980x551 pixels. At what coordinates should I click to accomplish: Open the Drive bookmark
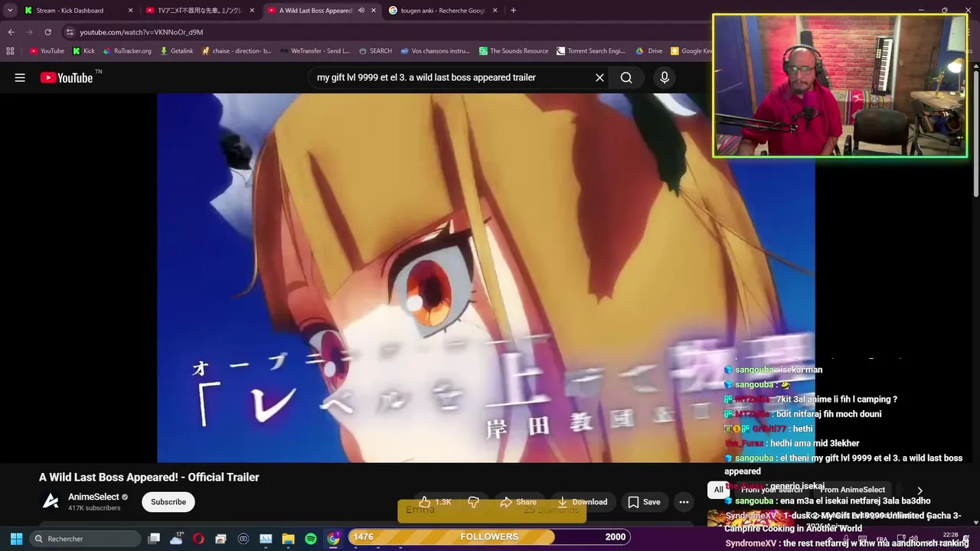649,51
